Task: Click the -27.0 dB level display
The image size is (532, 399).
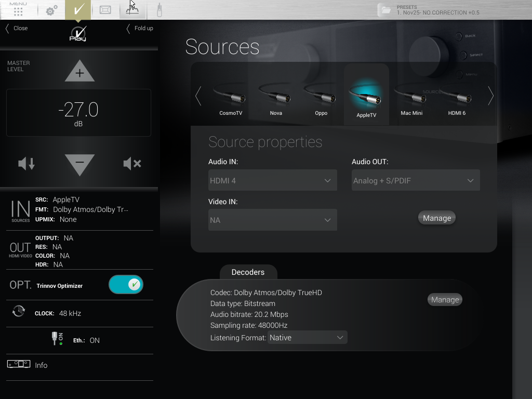Action: click(x=79, y=113)
